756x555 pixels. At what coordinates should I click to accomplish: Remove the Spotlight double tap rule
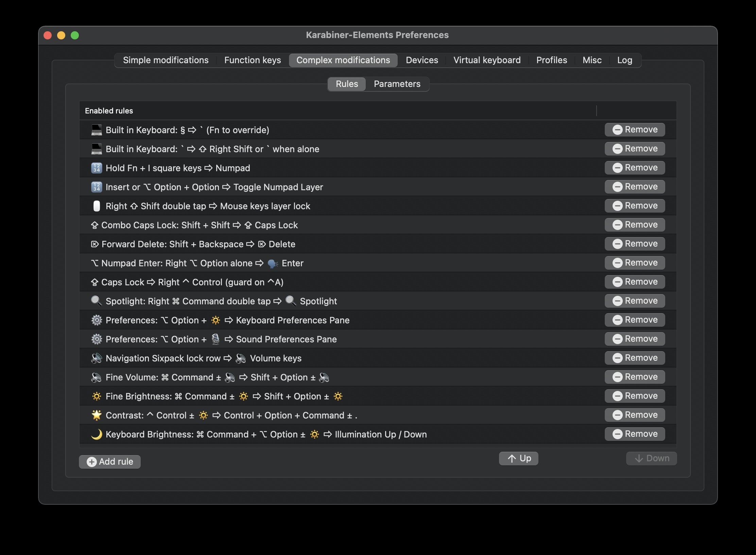[x=635, y=301]
